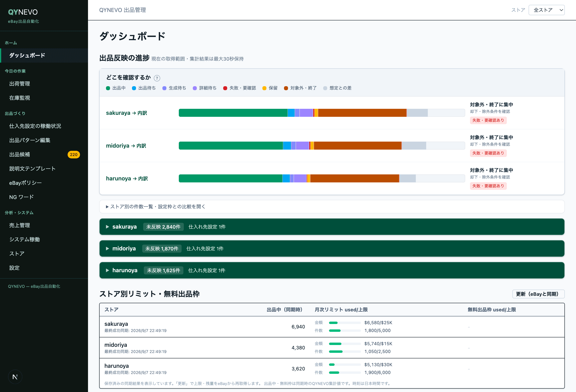The height and width of the screenshot is (392, 576).
Task: Open eBayポリシー in sidebar
Action: pyautogui.click(x=44, y=183)
